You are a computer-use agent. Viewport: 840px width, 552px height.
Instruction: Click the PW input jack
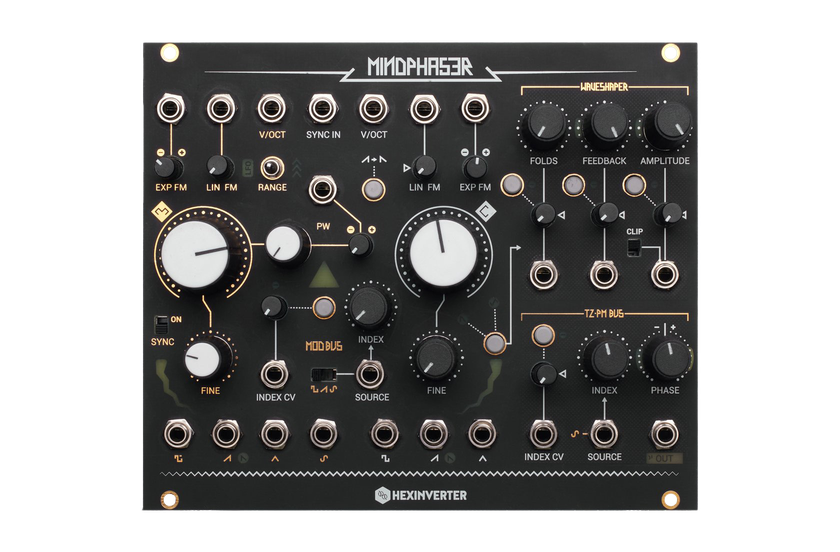tap(321, 190)
